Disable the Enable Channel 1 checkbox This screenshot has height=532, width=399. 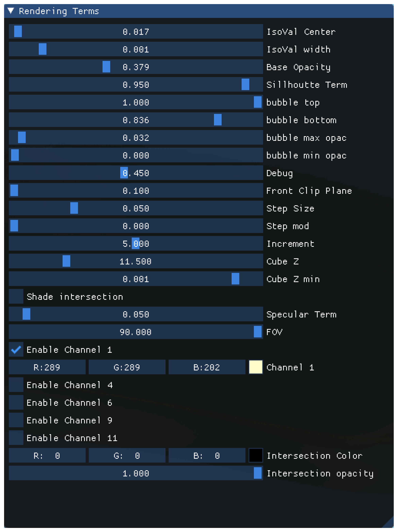16,349
